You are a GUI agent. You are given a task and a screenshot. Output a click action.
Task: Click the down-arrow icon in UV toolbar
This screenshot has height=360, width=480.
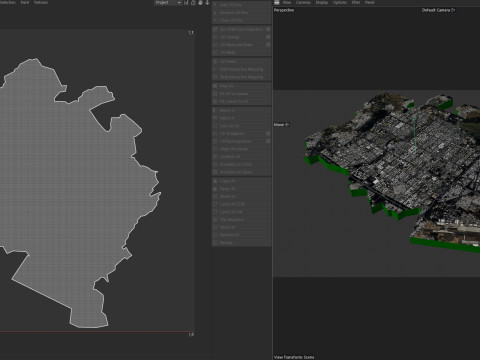207,3
